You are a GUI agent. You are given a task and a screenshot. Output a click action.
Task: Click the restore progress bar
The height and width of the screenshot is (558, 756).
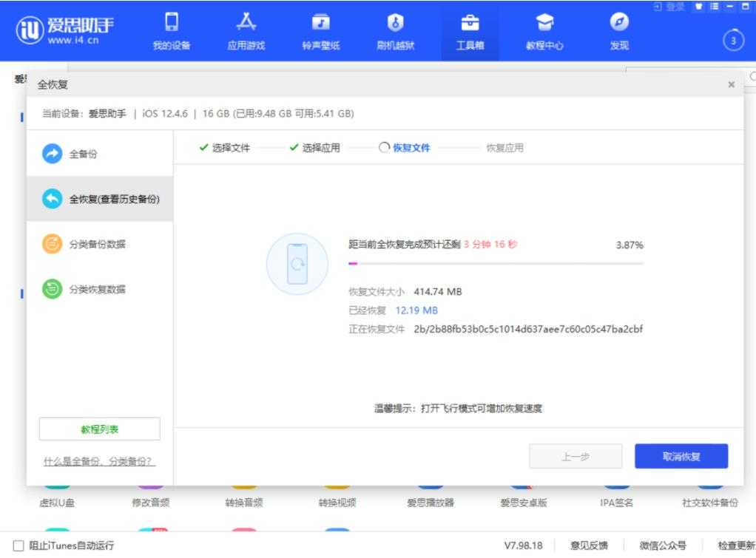(495, 263)
